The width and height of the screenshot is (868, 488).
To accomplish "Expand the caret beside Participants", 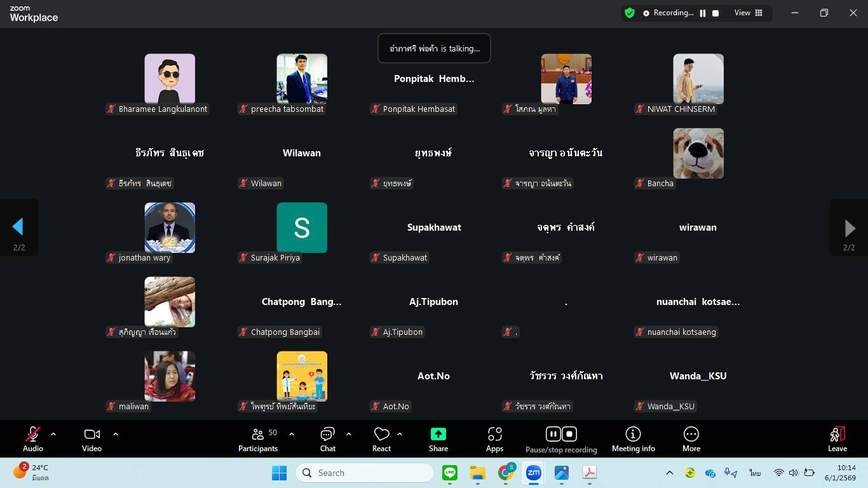I will pos(292,435).
